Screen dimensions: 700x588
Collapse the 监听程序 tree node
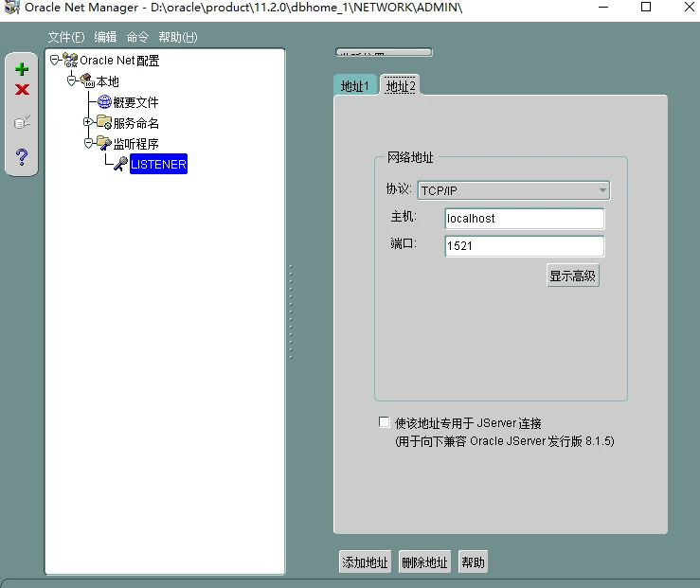(x=88, y=143)
